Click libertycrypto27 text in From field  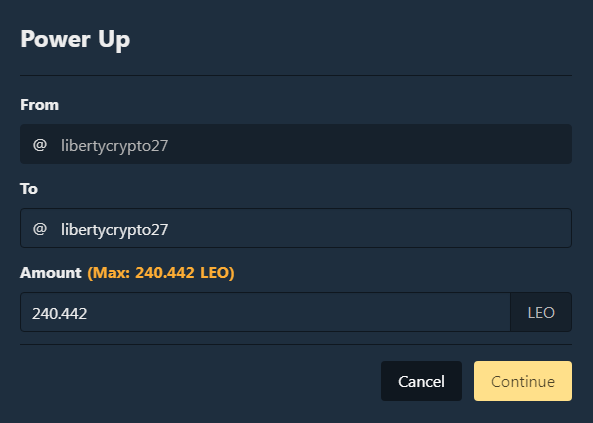tap(114, 146)
